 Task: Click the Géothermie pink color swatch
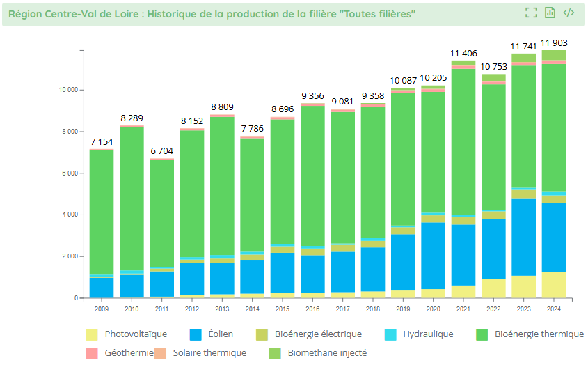point(92,353)
